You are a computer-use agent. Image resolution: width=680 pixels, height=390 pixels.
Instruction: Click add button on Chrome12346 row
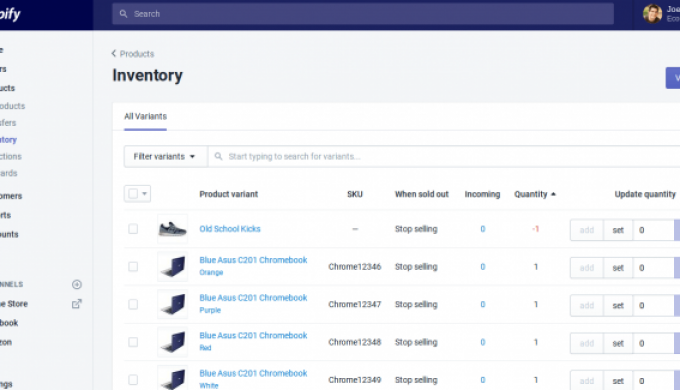point(586,268)
